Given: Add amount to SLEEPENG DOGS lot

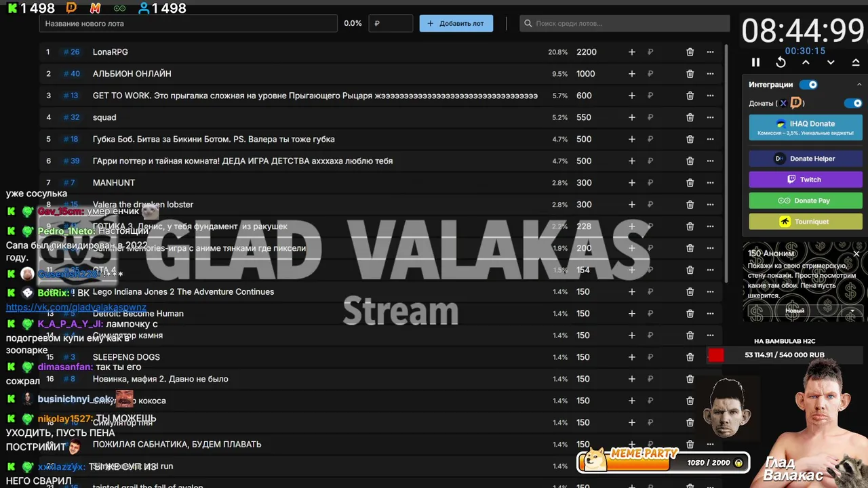Looking at the screenshot, I should click(x=631, y=357).
